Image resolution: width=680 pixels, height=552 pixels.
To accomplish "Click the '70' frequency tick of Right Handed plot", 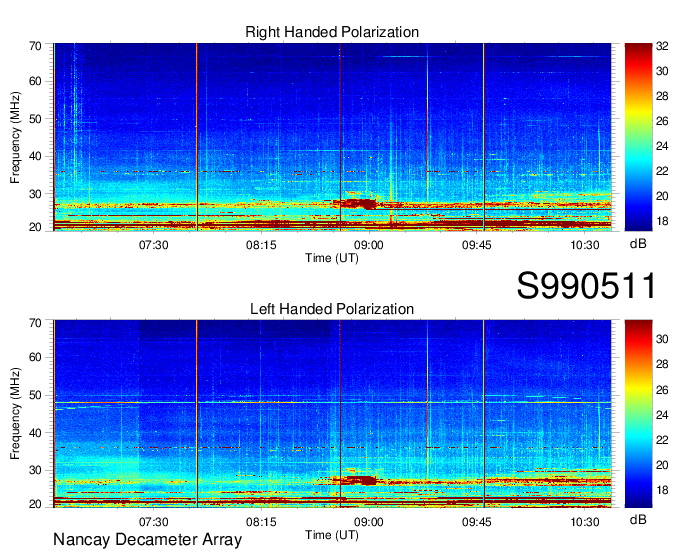I will pyautogui.click(x=35, y=46).
